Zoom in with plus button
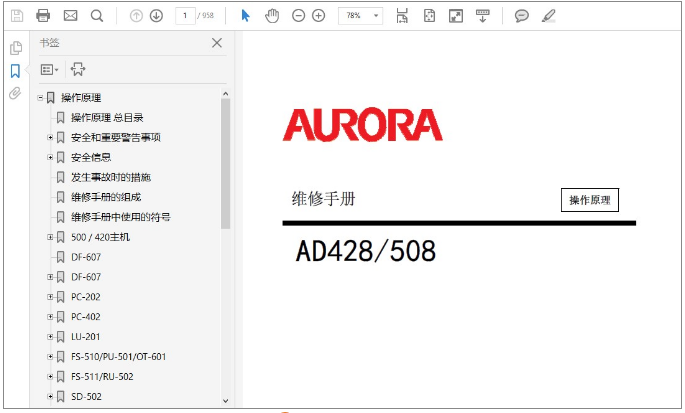Screen dimensions: 685x413 pyautogui.click(x=318, y=16)
